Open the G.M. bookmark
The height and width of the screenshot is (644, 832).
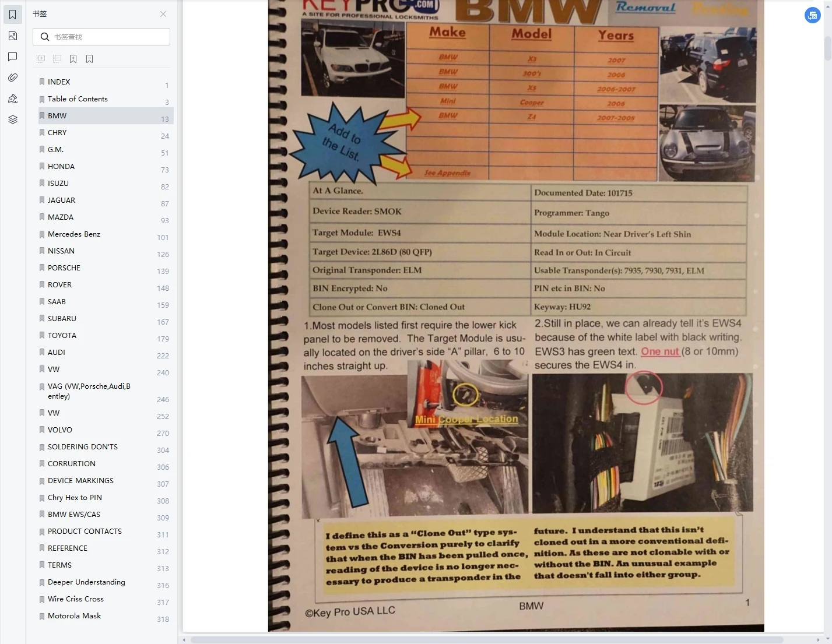coord(106,150)
